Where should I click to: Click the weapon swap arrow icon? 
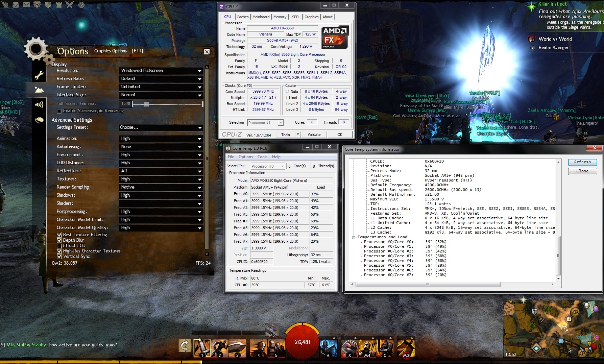pyautogui.click(x=185, y=346)
